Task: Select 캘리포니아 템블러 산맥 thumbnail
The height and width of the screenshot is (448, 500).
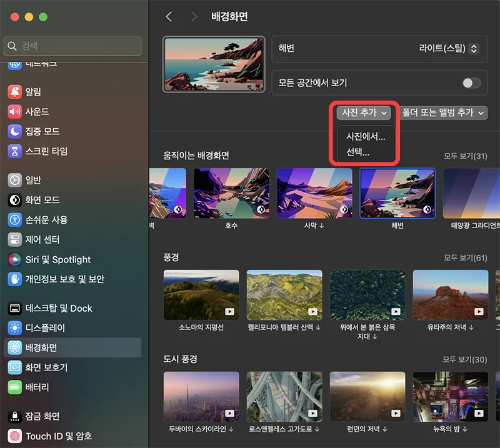Action: (x=284, y=295)
